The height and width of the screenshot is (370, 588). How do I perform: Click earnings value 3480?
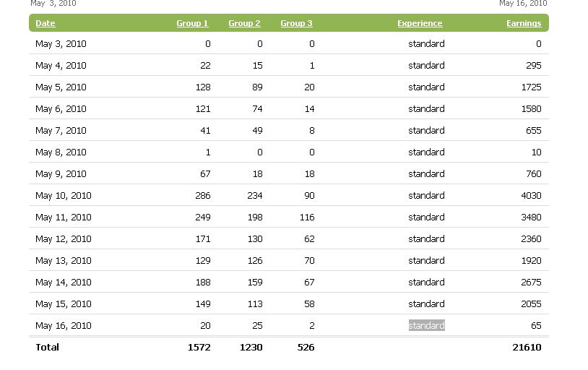click(531, 218)
